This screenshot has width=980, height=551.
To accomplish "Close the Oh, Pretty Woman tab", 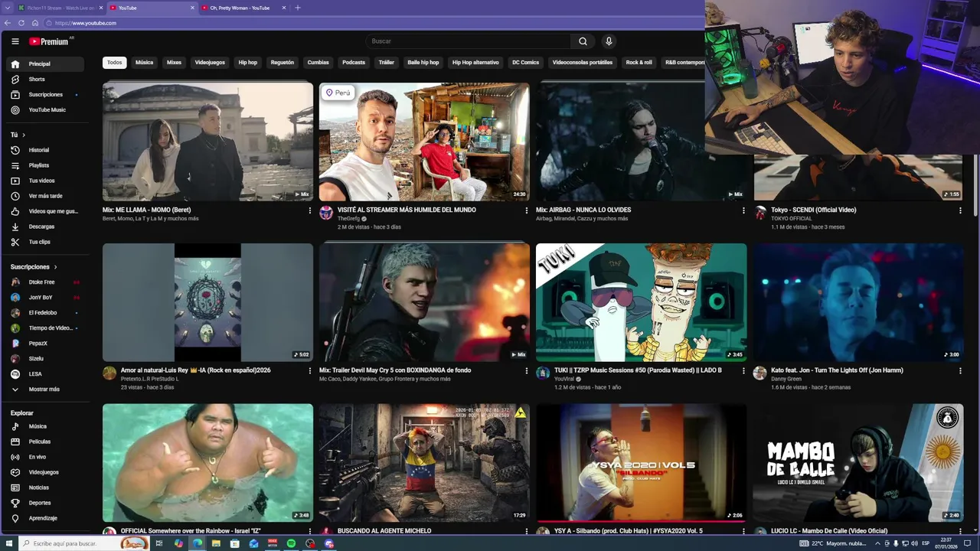I will pyautogui.click(x=284, y=8).
